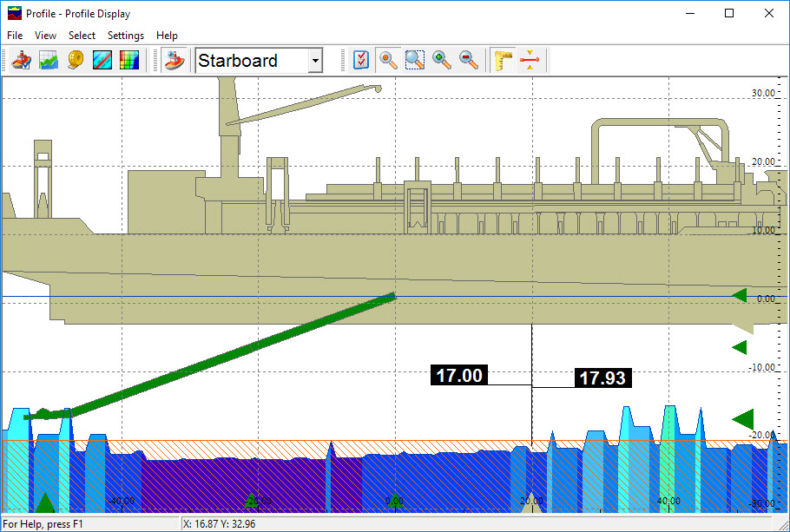
Task: Click the zoom in magnifier
Action: (x=442, y=61)
